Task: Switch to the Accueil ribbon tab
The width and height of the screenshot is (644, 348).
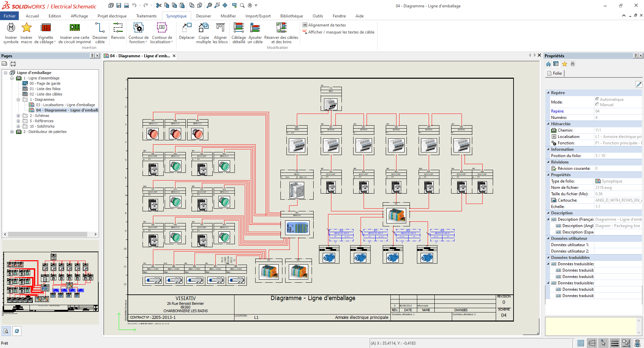Action: [x=32, y=16]
